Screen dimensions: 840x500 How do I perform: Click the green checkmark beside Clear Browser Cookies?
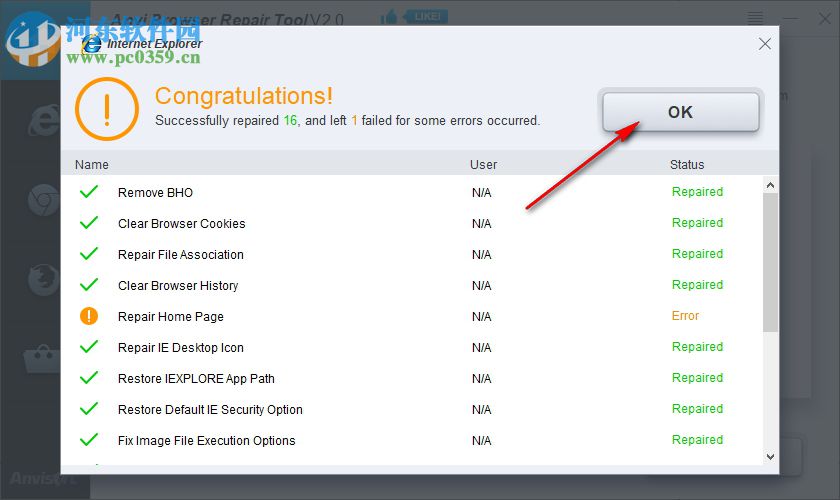coord(89,222)
